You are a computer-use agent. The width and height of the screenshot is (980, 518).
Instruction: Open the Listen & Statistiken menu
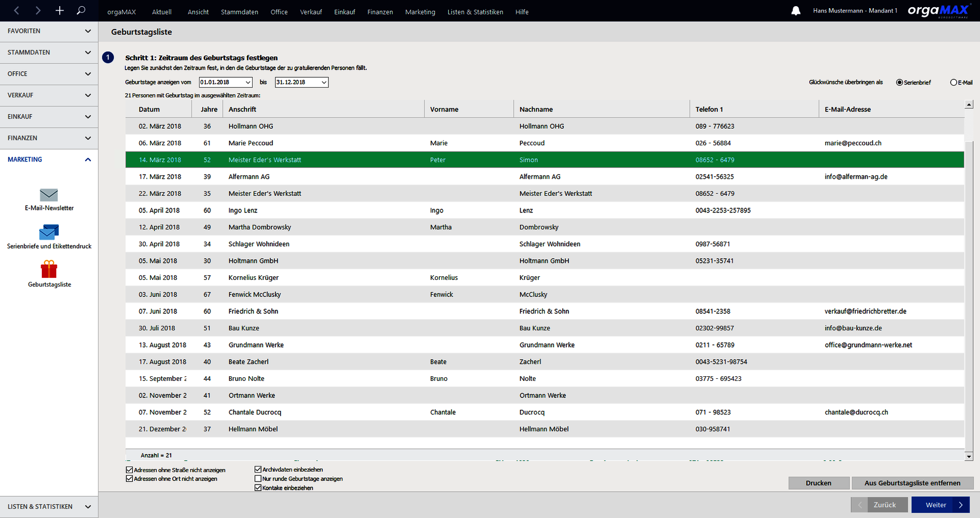pos(475,12)
